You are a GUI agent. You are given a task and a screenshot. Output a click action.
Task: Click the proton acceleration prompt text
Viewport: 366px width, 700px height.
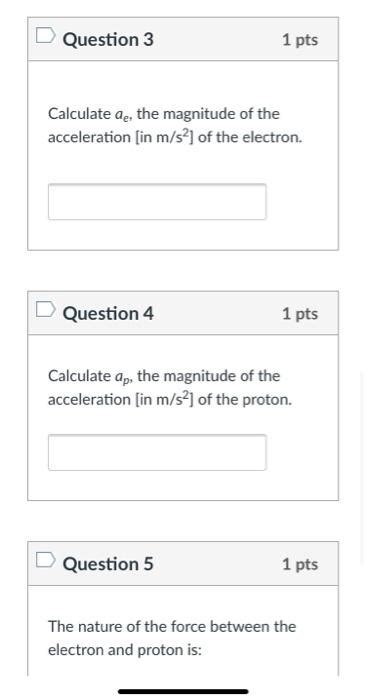[170, 388]
